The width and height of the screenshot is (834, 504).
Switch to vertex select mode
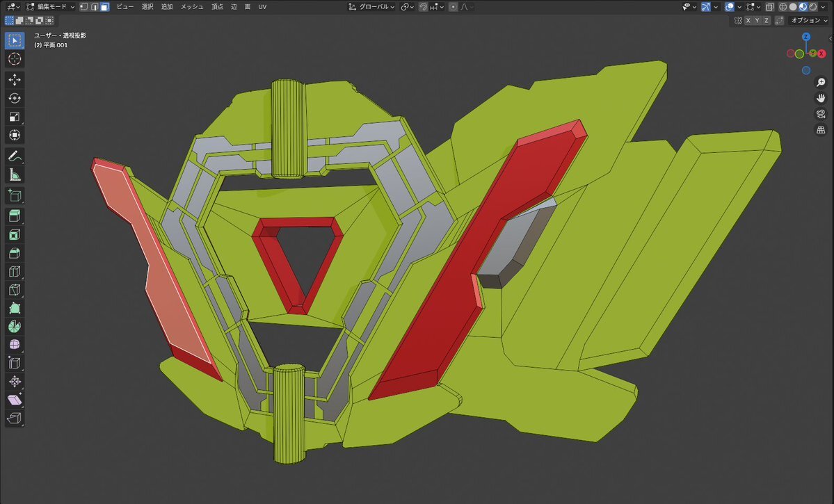tap(83, 7)
